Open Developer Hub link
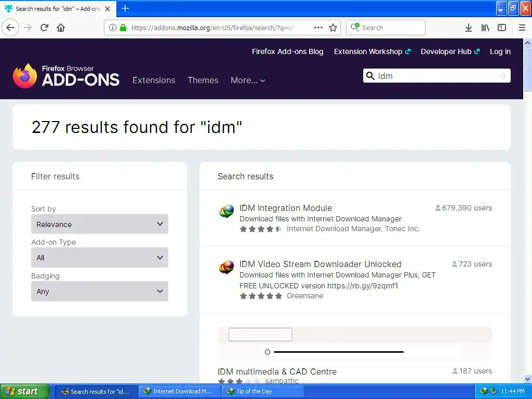 tap(450, 51)
